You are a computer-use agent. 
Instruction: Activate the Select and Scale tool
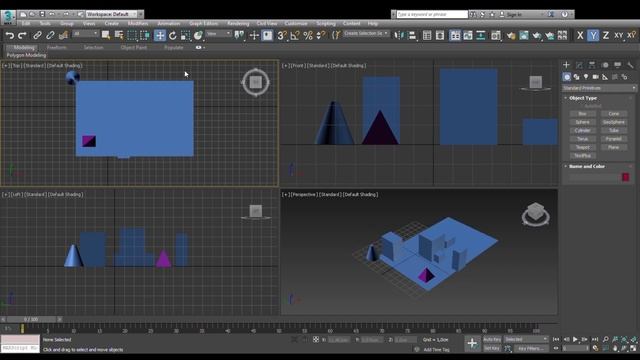(185, 36)
